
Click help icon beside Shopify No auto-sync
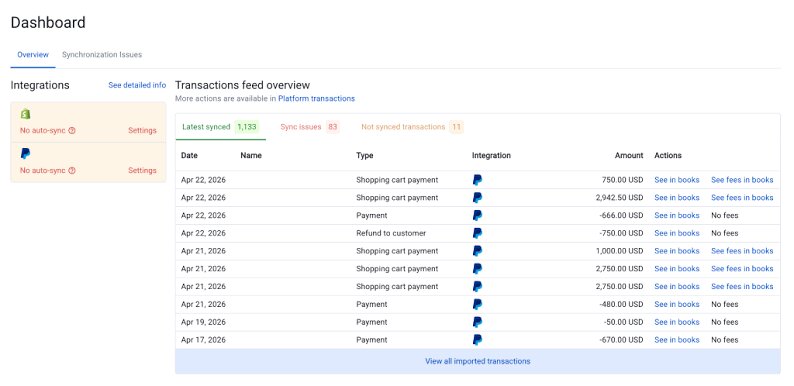pos(72,131)
